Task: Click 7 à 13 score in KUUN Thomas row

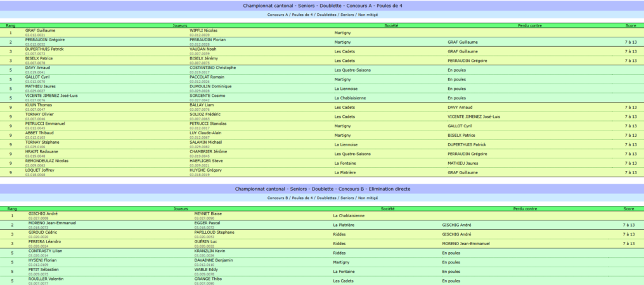Action: pos(631,108)
